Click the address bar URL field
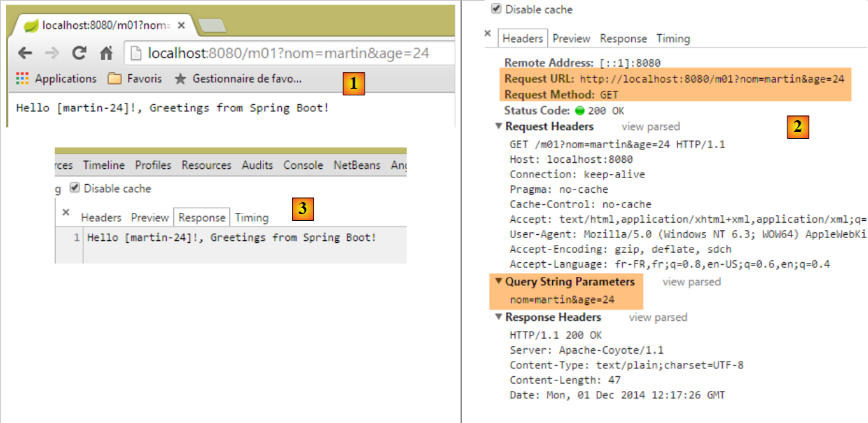 [x=288, y=53]
